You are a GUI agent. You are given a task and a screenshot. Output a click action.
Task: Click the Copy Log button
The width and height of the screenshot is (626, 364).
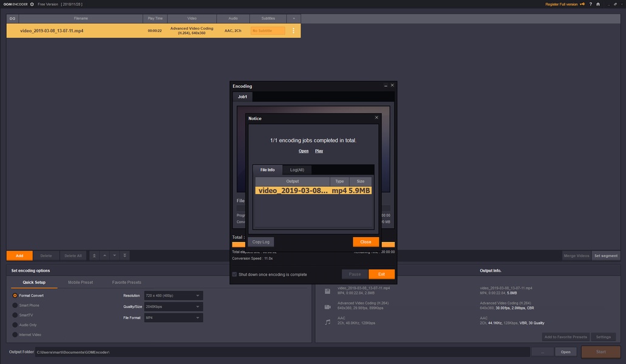point(260,241)
